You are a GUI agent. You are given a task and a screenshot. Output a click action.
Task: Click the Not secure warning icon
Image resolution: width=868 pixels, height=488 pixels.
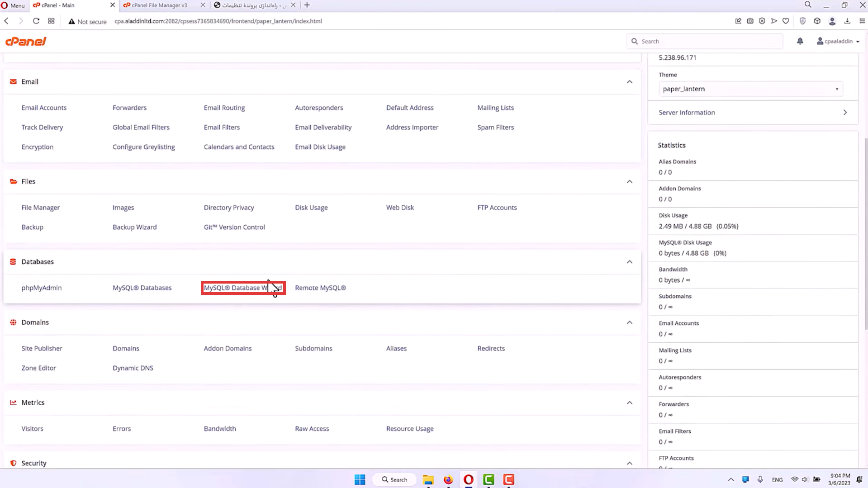tap(71, 21)
